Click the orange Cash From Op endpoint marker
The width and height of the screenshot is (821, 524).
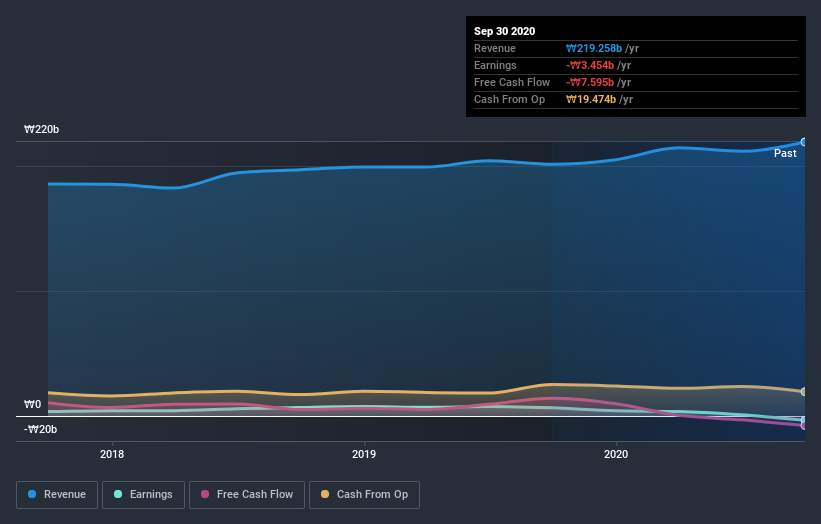803,392
